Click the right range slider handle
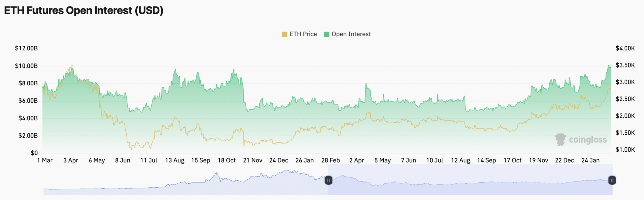Screen dimensions: 644x200 tap(612, 180)
